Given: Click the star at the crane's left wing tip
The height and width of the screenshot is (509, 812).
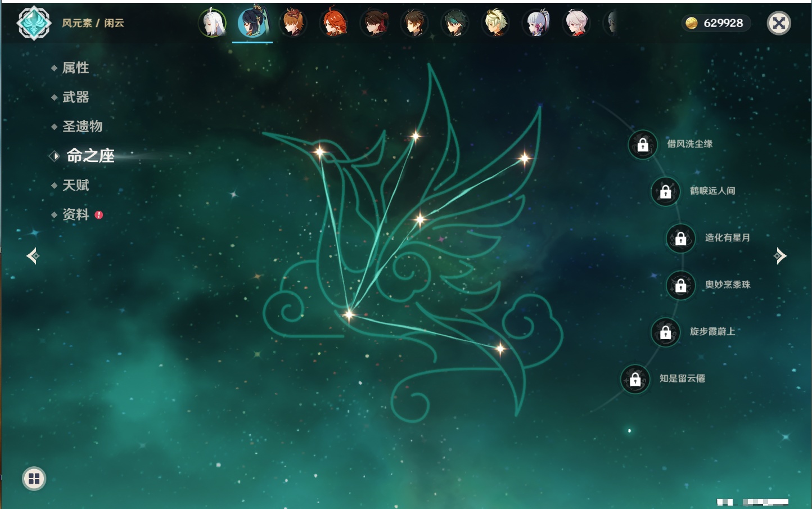Looking at the screenshot, I should tap(416, 136).
